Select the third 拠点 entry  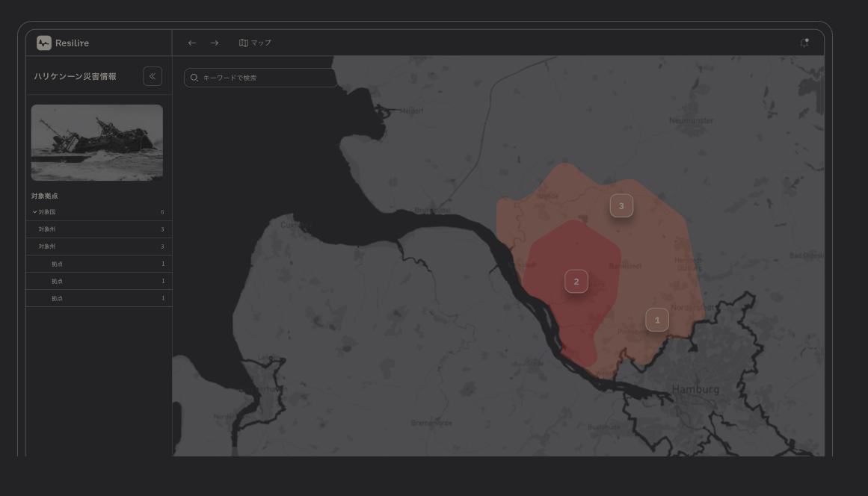click(x=58, y=299)
